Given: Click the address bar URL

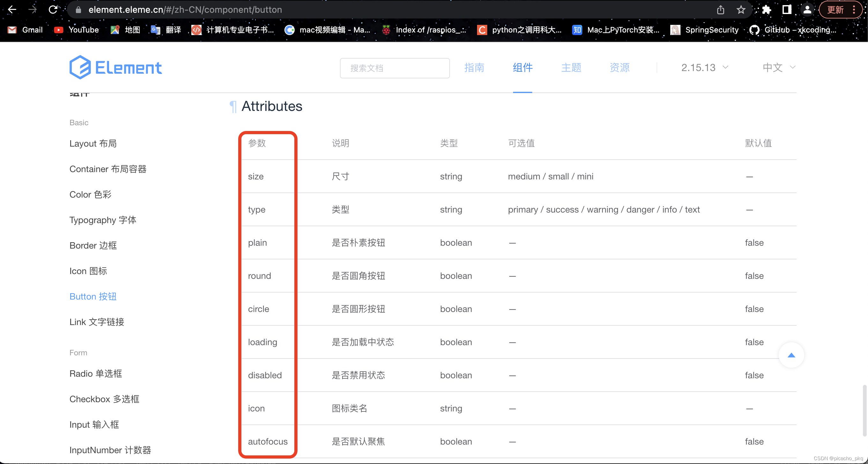Looking at the screenshot, I should coord(185,10).
